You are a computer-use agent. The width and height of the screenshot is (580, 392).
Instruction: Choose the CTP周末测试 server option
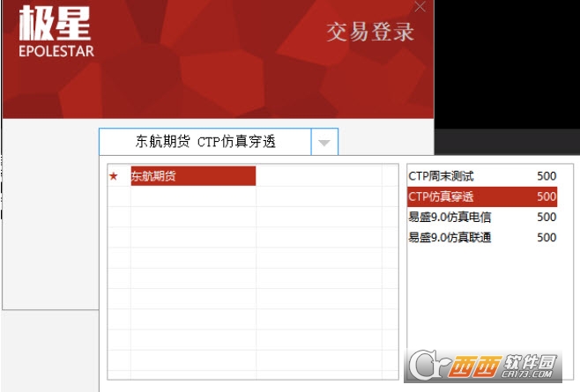(x=441, y=176)
